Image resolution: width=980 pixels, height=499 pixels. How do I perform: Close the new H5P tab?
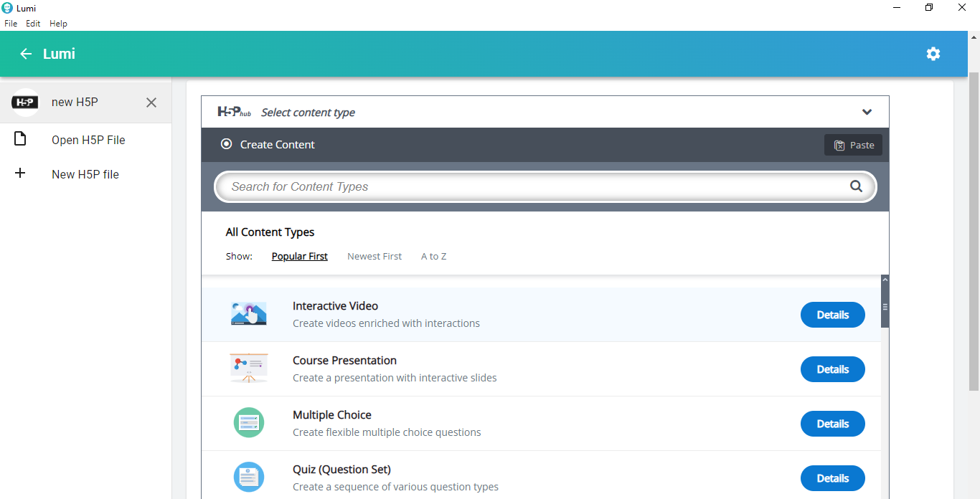(151, 103)
